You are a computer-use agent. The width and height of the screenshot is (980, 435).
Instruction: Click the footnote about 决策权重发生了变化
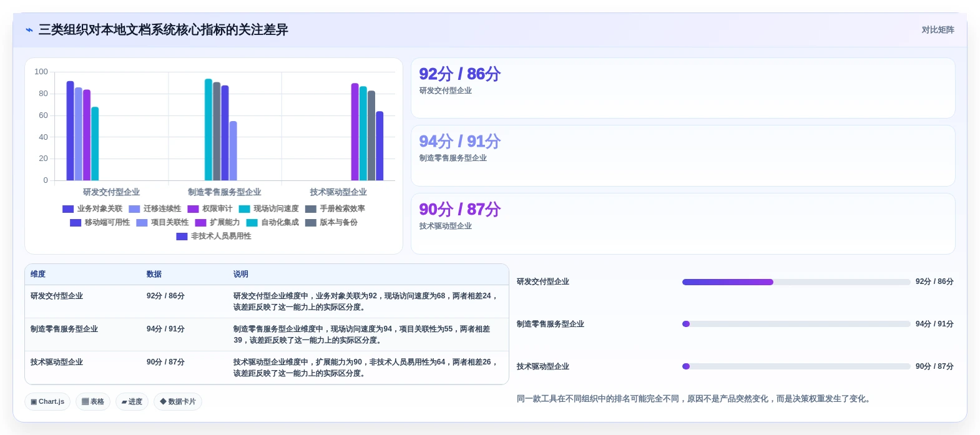[693, 399]
